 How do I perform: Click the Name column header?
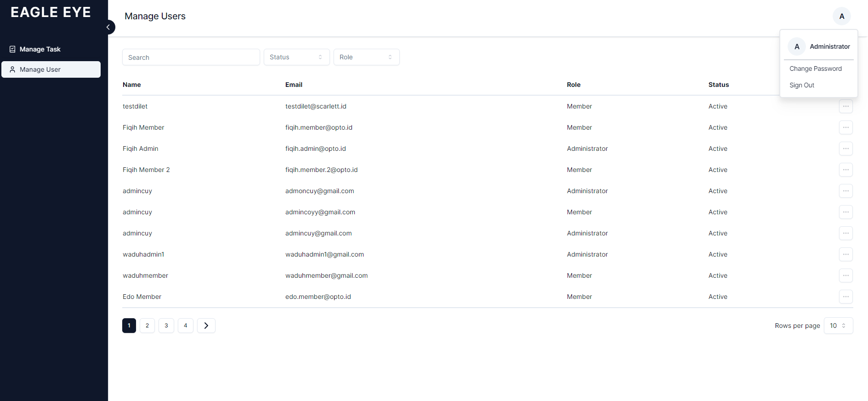(132, 85)
